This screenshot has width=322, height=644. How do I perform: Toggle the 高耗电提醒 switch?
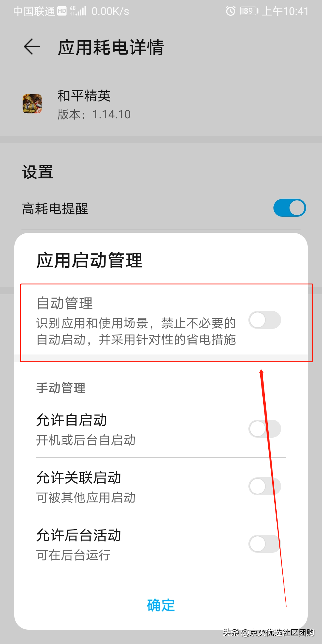click(x=290, y=208)
